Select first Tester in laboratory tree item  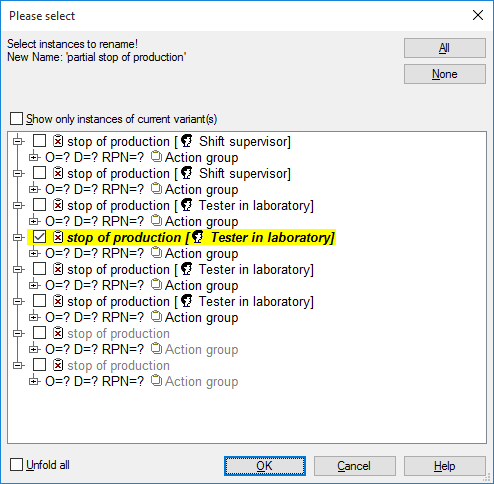point(190,205)
